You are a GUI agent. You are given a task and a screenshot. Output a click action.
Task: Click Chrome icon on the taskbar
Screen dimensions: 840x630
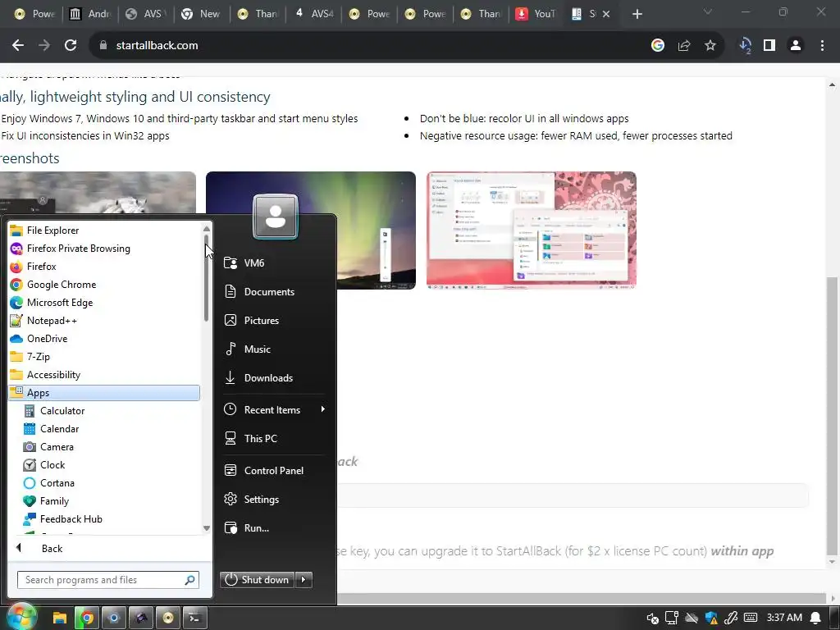(x=87, y=619)
